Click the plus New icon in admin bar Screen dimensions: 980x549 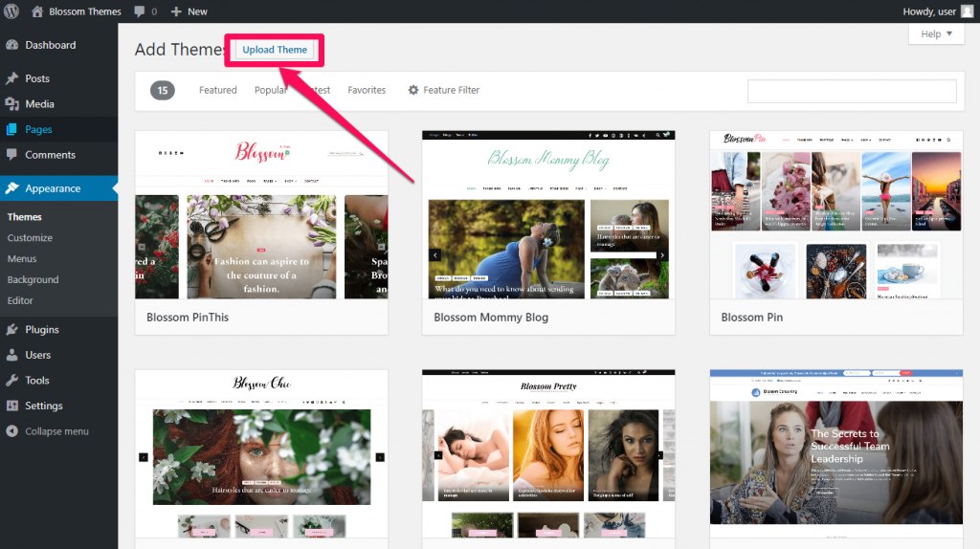[x=176, y=11]
